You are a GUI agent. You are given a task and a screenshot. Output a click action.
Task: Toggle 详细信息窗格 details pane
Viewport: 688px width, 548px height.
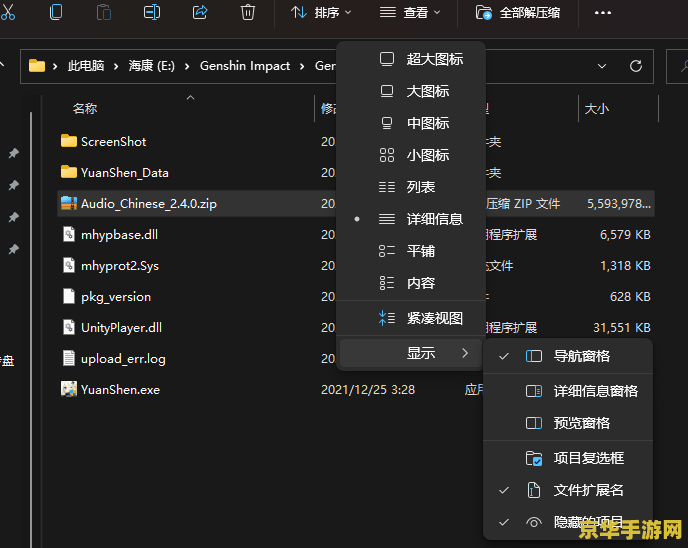(568, 391)
